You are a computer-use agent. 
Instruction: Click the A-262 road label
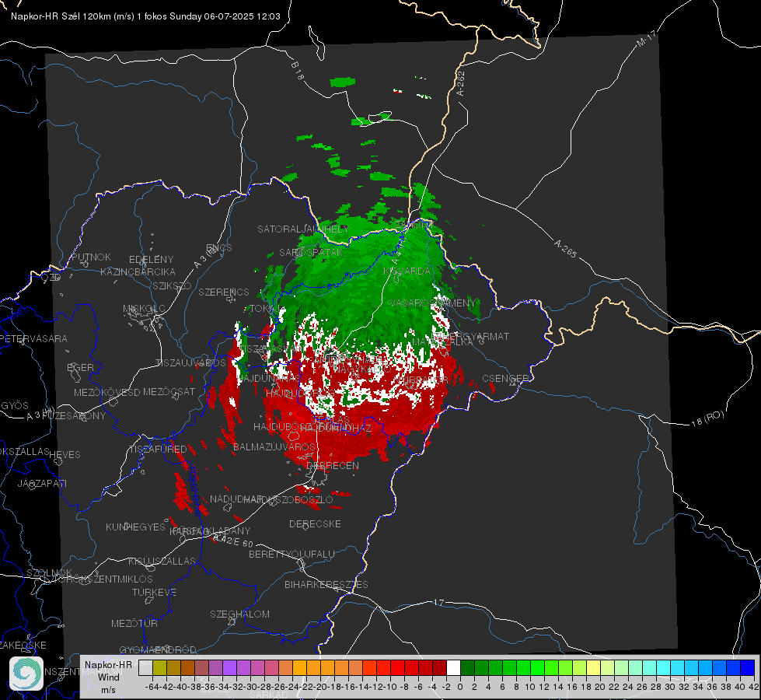coord(461,83)
